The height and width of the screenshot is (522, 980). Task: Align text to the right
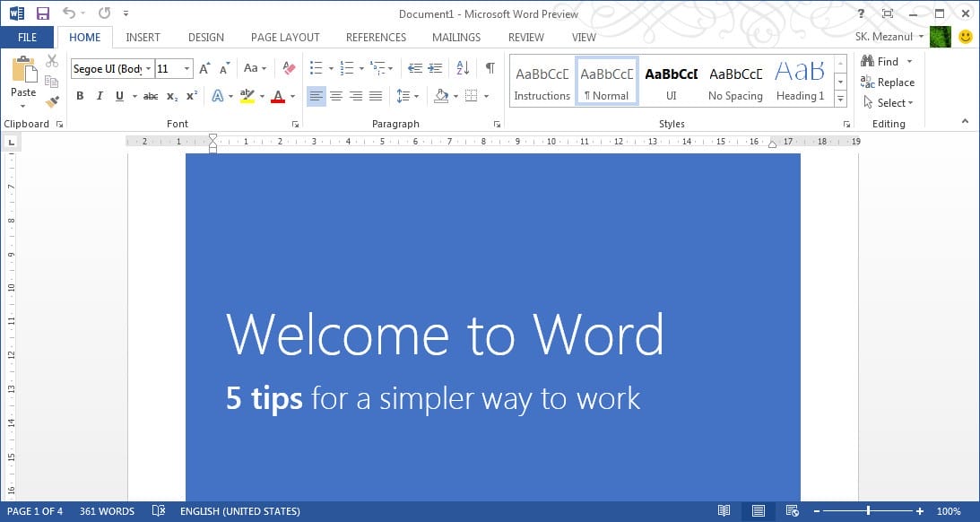click(x=356, y=96)
